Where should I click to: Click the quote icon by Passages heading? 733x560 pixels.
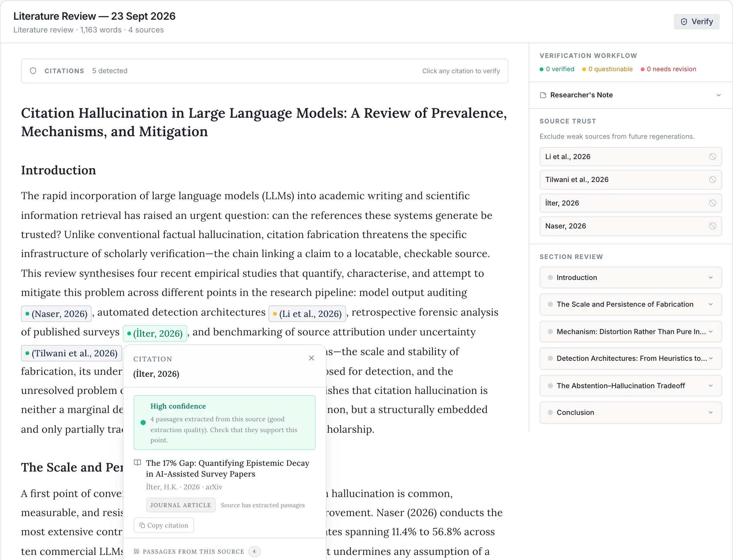coord(136,551)
